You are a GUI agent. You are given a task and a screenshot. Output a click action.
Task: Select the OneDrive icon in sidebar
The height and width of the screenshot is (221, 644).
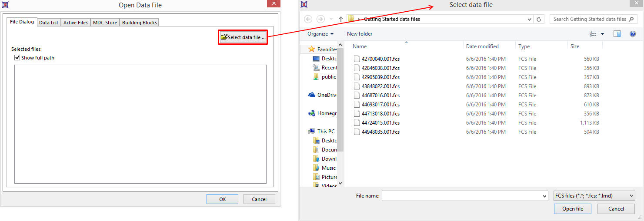(x=312, y=95)
